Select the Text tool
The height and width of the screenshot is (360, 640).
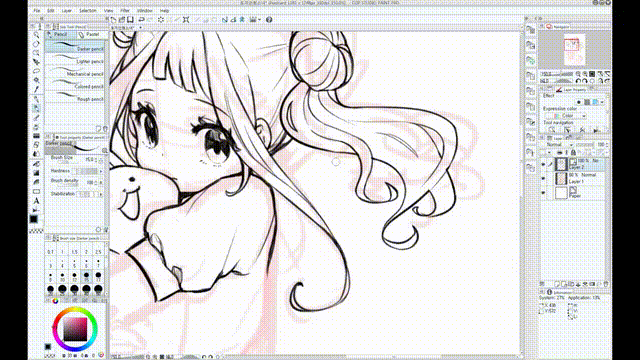point(36,201)
